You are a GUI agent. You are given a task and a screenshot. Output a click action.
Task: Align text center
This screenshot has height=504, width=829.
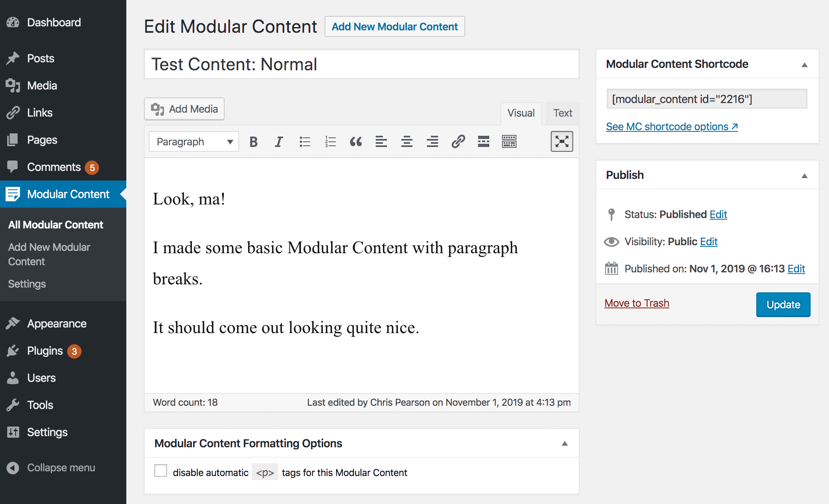coord(407,142)
